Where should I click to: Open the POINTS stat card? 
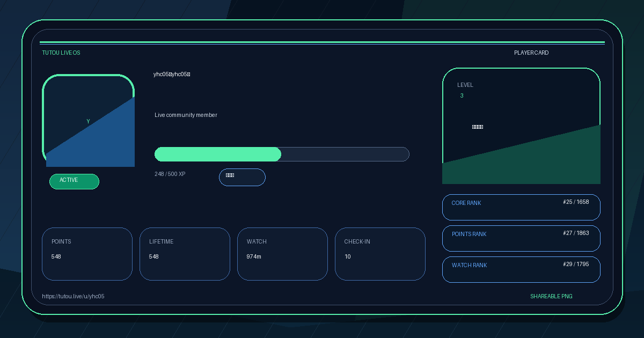(87, 254)
